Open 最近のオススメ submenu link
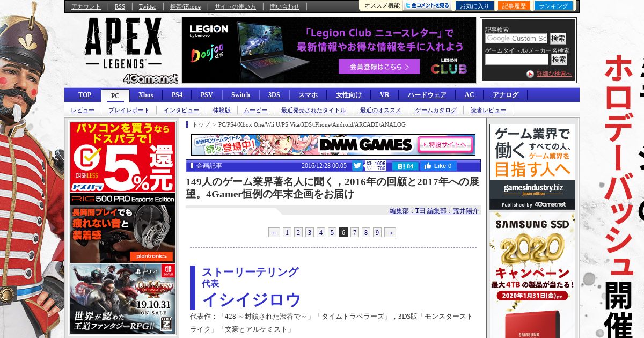 (380, 110)
